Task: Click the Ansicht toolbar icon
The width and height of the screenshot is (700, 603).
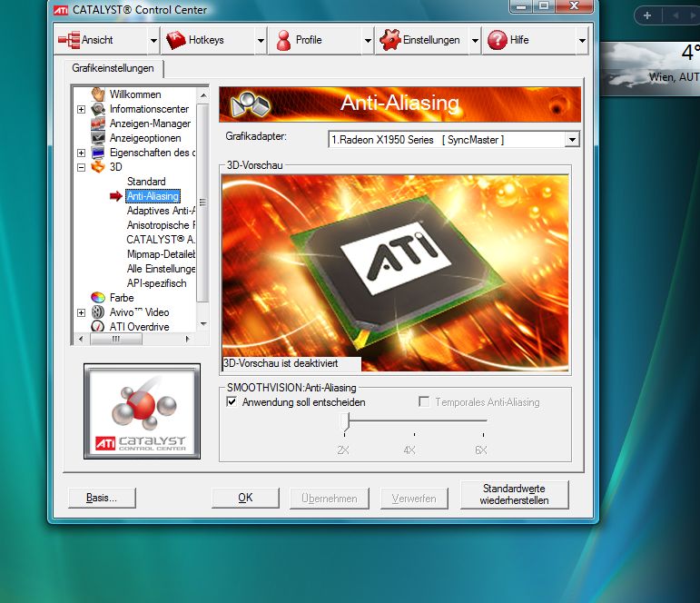Action: tap(69, 40)
